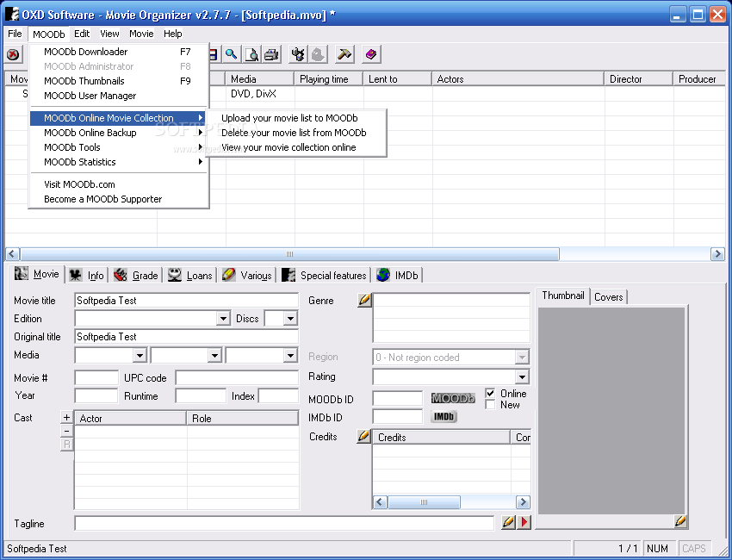Click the purple book icon in the toolbar

[x=371, y=54]
